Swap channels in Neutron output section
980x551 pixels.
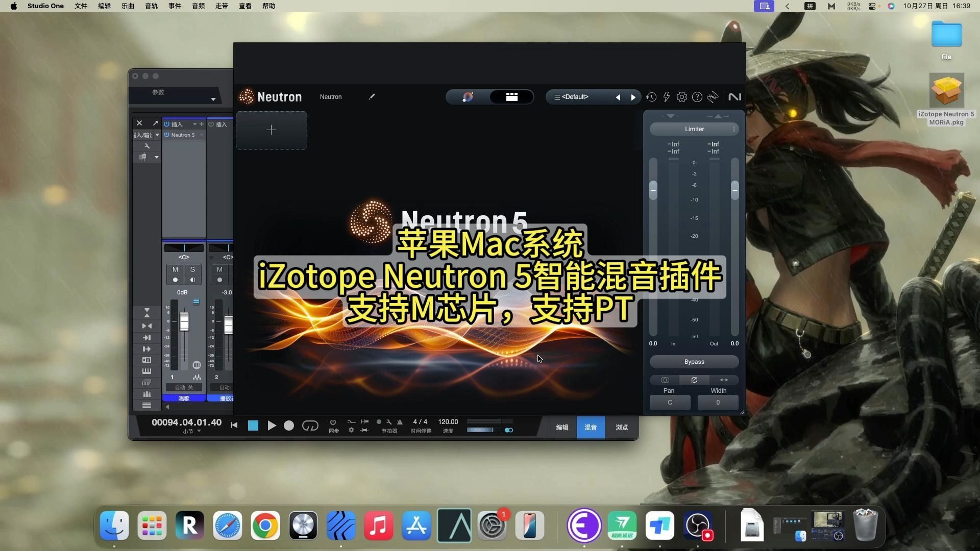pos(724,380)
